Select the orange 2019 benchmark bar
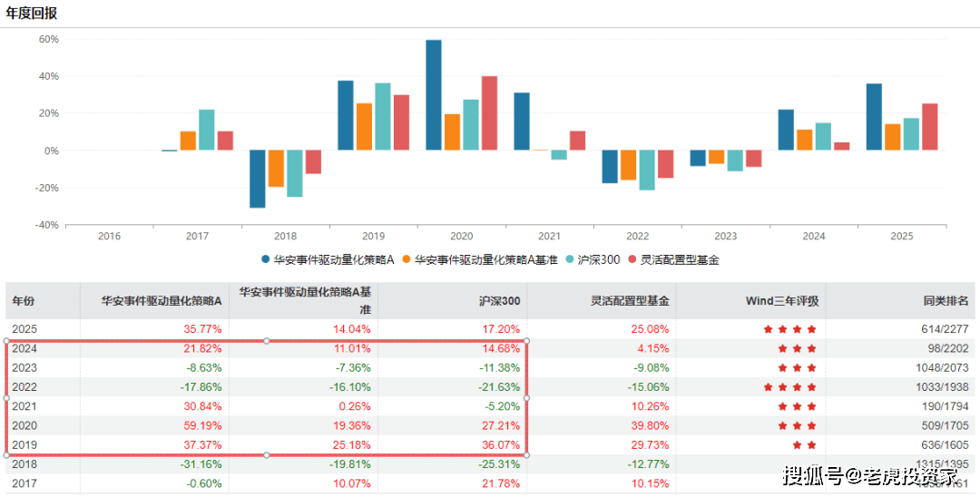 [x=365, y=127]
